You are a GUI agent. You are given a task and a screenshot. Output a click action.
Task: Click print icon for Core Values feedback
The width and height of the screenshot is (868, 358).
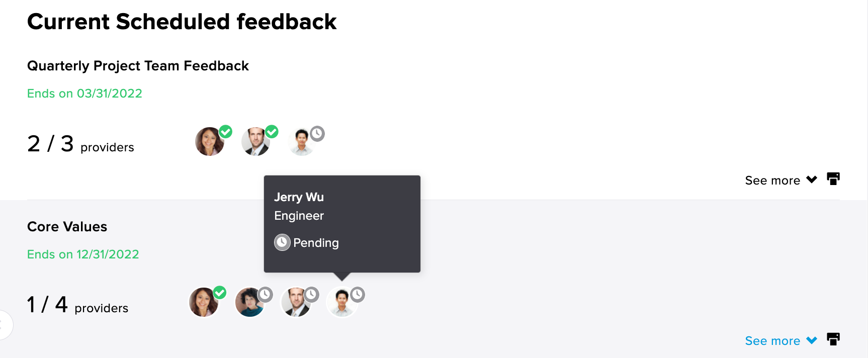(x=833, y=339)
